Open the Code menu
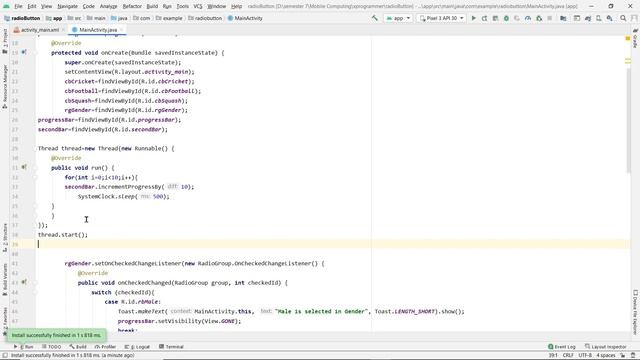Screen dimensions: 640x360 point(89,7)
